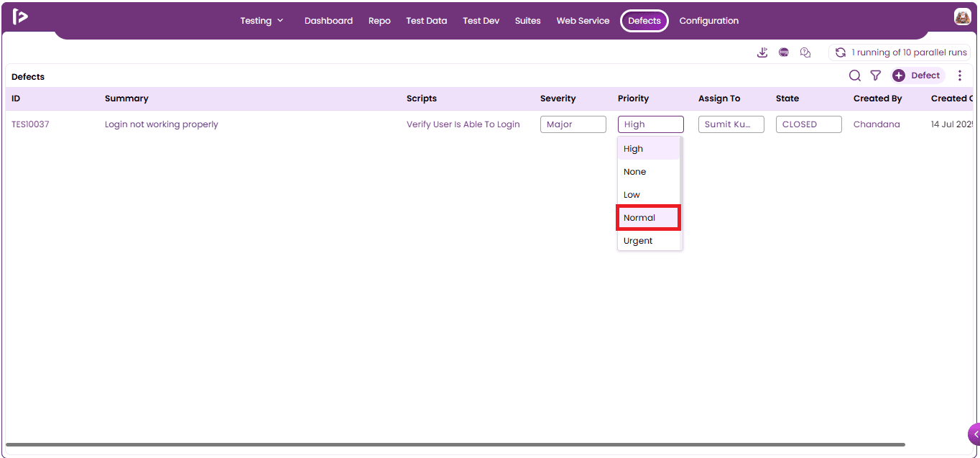Collapse the Priority dropdown showing High
Screen dimensions: 980x458
[651, 124]
